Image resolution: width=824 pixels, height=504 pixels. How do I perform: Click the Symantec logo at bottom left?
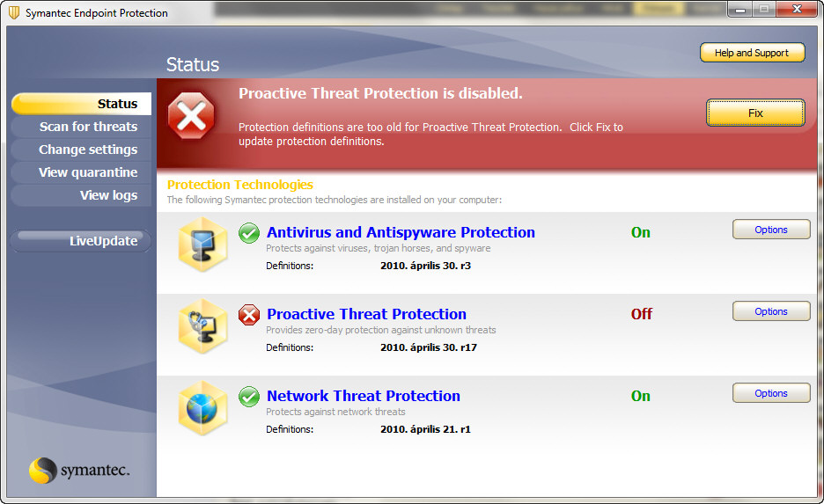pos(79,470)
